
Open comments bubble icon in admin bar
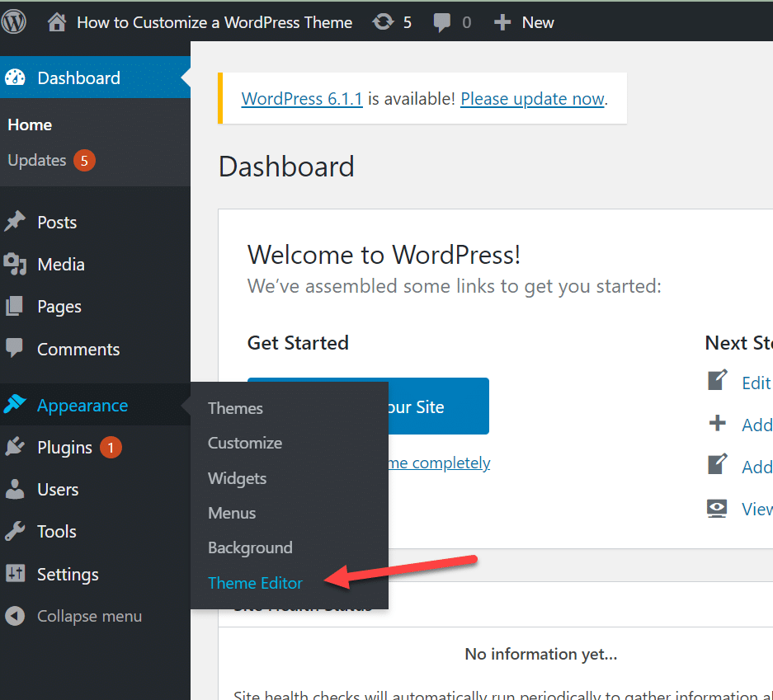(441, 22)
